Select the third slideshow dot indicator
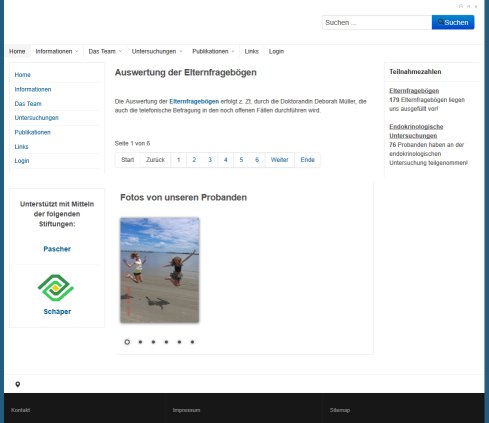 [x=153, y=342]
